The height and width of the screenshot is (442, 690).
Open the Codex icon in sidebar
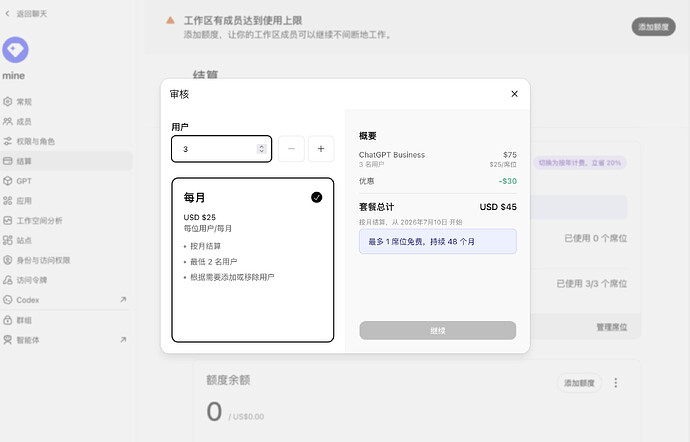[7, 300]
